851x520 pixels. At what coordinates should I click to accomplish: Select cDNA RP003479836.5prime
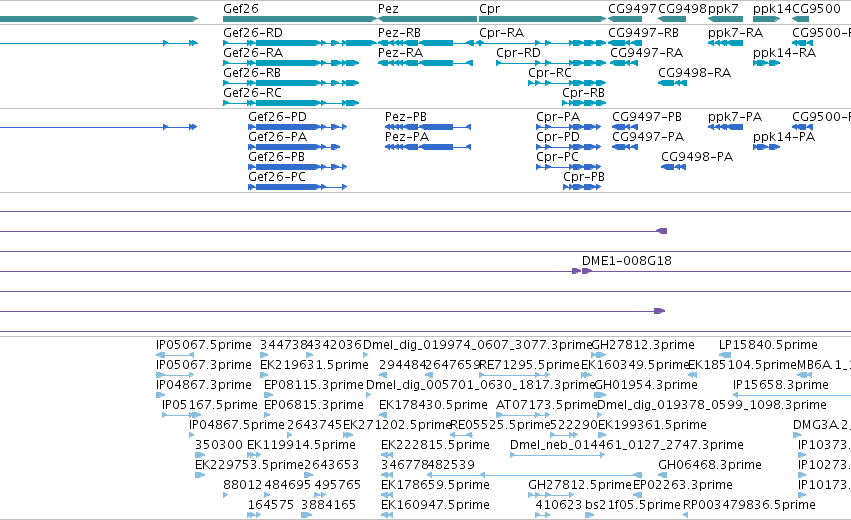coord(749,505)
